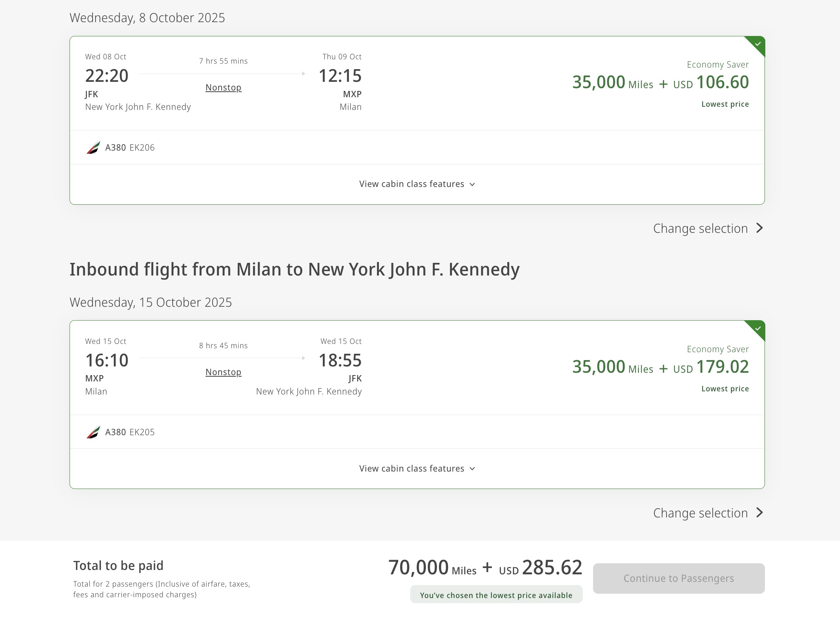Select the Economy Saver fare for the outbound flight
The height and width of the screenshot is (619, 840).
(660, 83)
